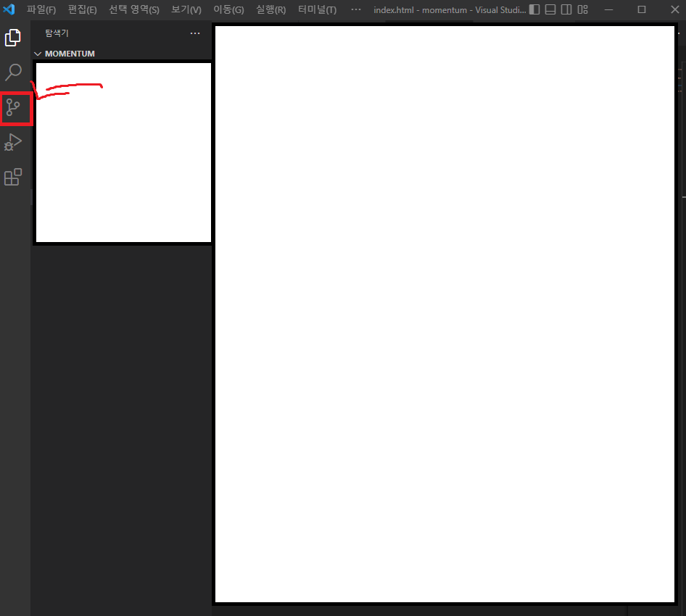Toggle the primary side bar layout
This screenshot has height=616, width=686.
(534, 9)
